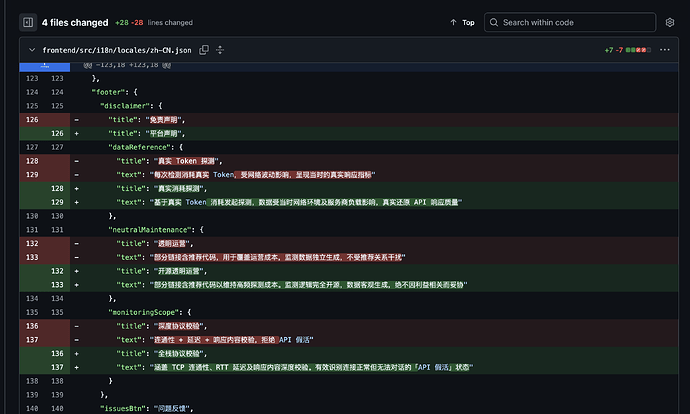Select added line number 126
This screenshot has height=414, width=690.
[57, 133]
